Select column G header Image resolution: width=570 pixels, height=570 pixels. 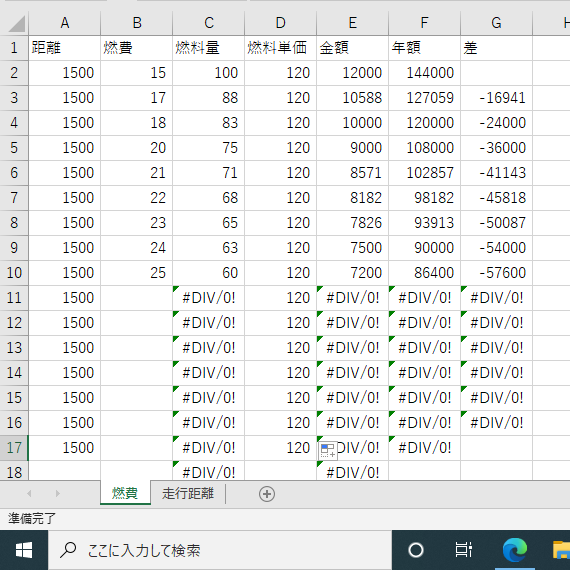[496, 23]
